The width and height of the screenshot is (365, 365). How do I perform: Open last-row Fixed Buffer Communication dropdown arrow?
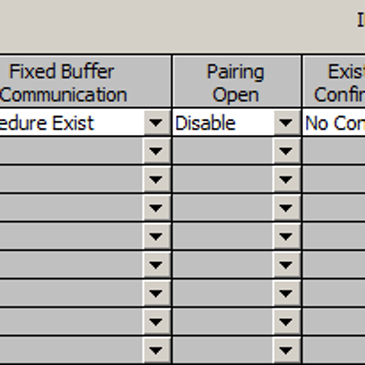pyautogui.click(x=156, y=350)
